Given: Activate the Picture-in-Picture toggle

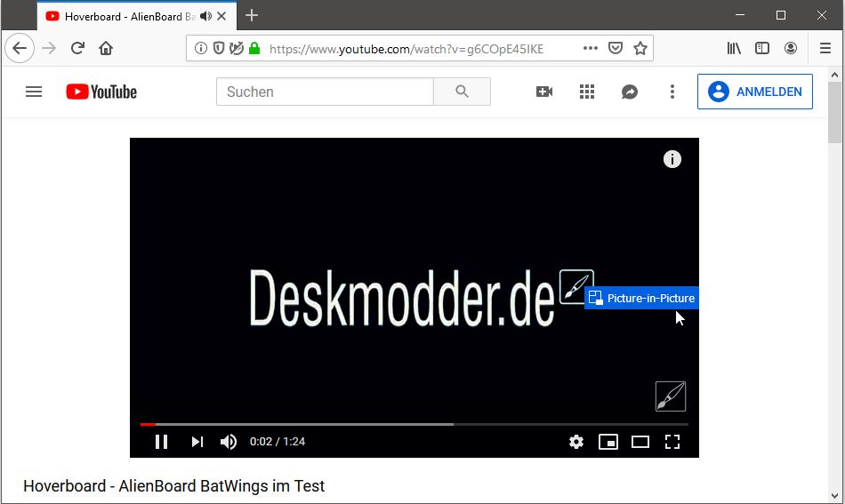Looking at the screenshot, I should 641,298.
